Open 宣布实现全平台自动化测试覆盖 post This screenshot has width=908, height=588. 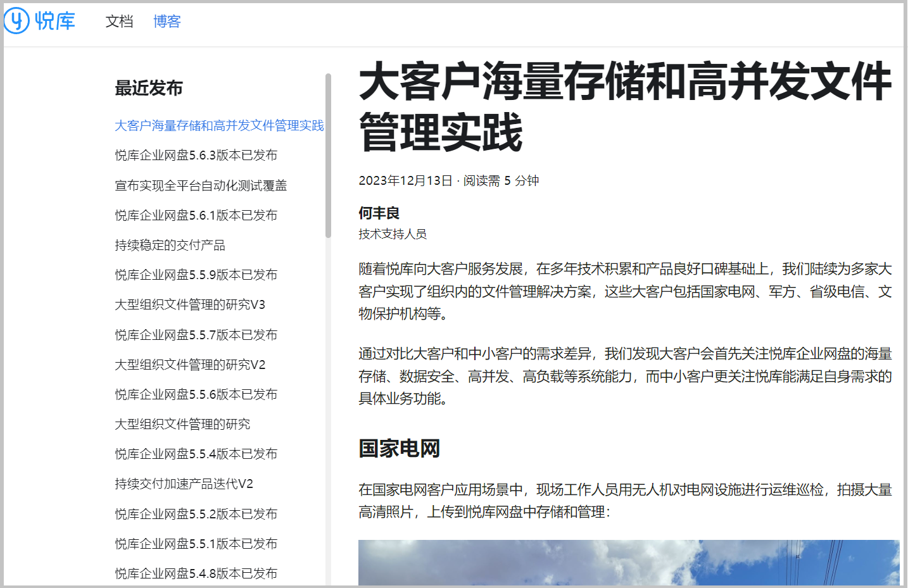201,185
